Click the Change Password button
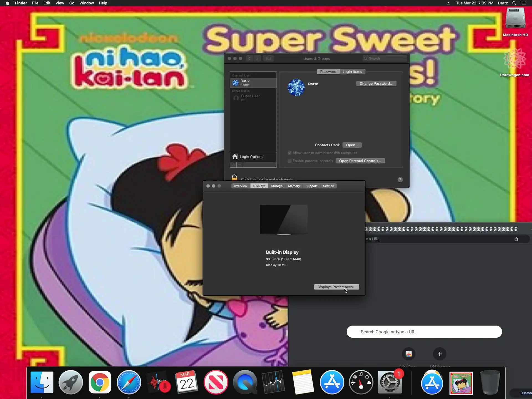Image resolution: width=532 pixels, height=399 pixels. (x=376, y=84)
